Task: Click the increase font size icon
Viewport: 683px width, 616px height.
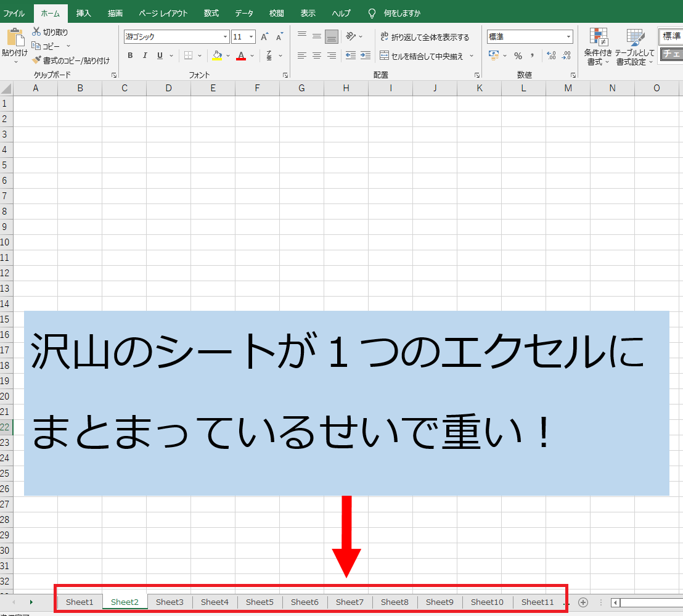Action: click(264, 37)
